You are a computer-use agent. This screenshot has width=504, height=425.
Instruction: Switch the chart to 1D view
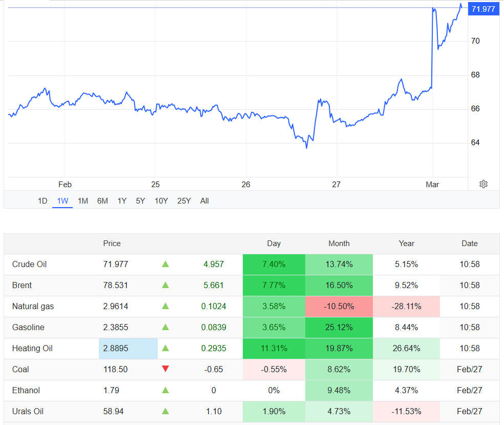tap(42, 200)
